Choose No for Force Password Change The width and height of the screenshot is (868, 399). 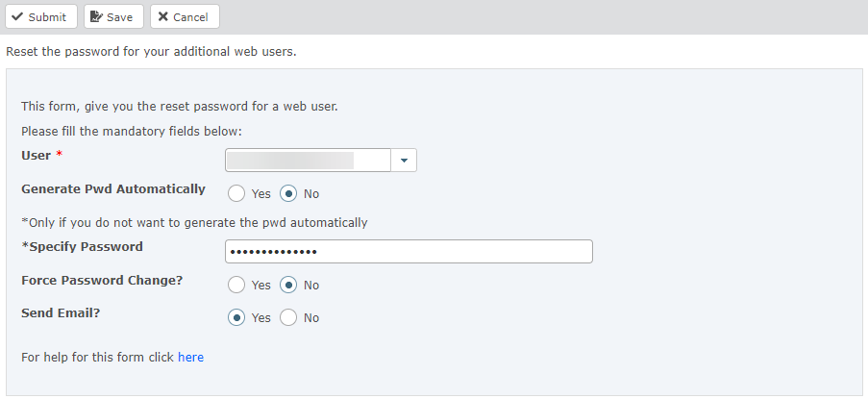tap(288, 285)
